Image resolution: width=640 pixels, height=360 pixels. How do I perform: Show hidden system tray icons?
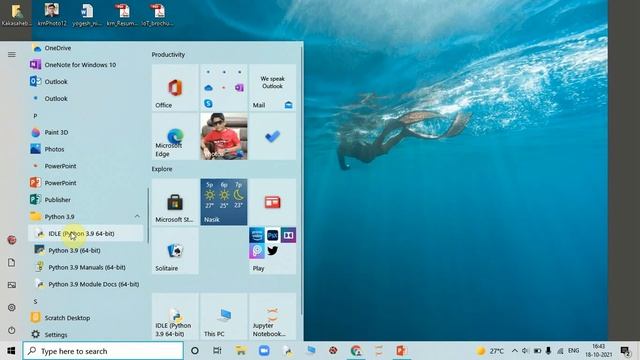tap(515, 351)
